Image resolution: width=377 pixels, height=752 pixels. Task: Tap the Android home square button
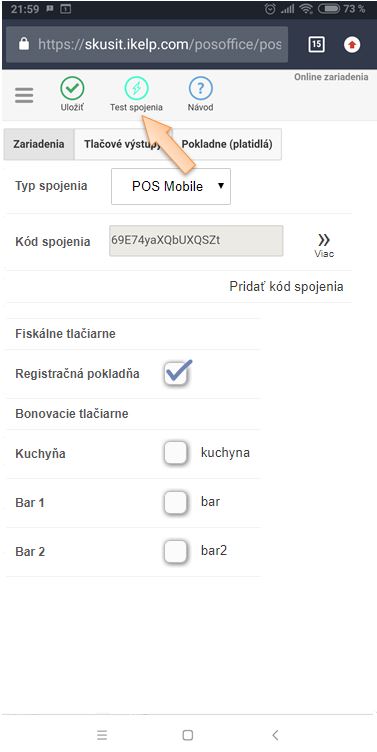[x=188, y=735]
